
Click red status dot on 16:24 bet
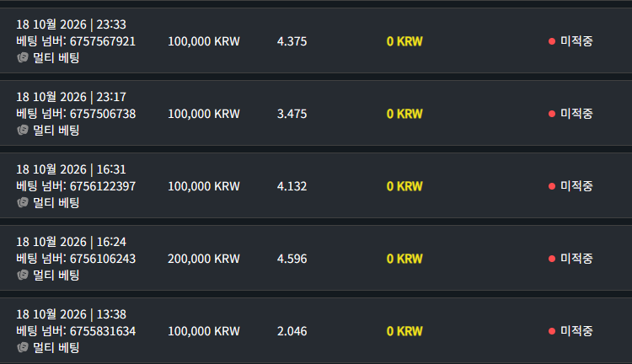point(552,259)
